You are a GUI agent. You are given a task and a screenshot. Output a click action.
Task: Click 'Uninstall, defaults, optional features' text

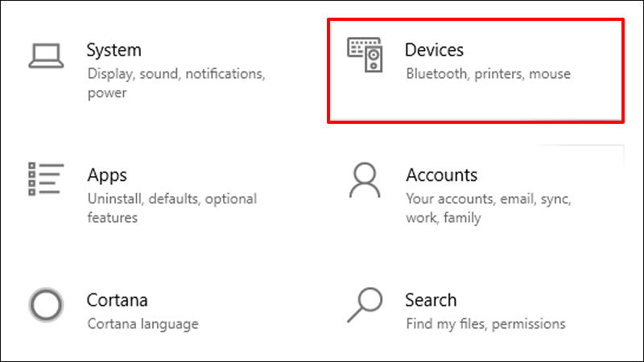171,208
